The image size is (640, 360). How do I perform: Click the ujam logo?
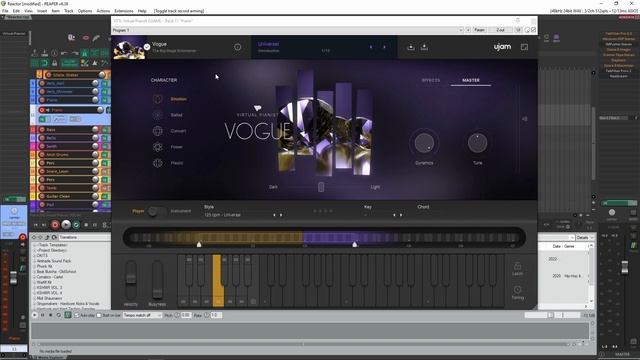[502, 47]
